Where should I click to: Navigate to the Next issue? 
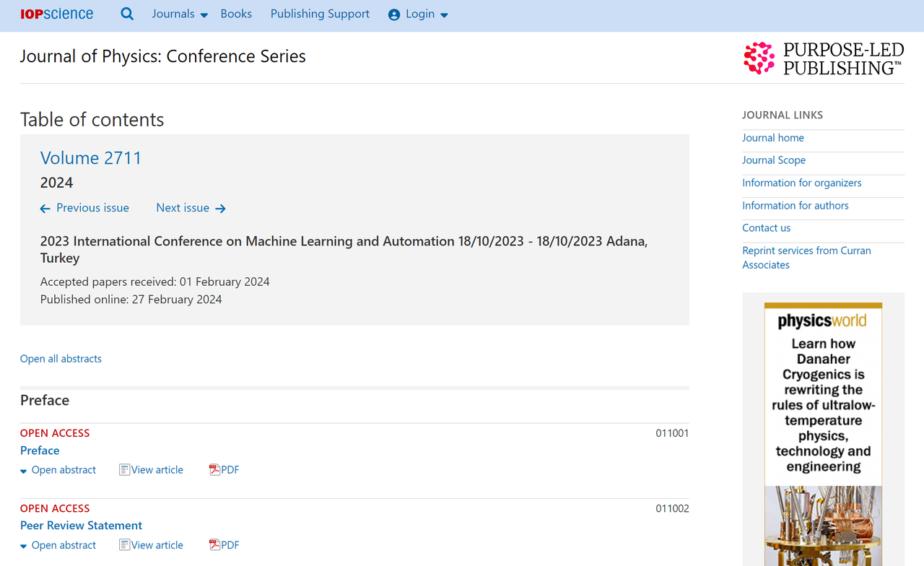183,207
